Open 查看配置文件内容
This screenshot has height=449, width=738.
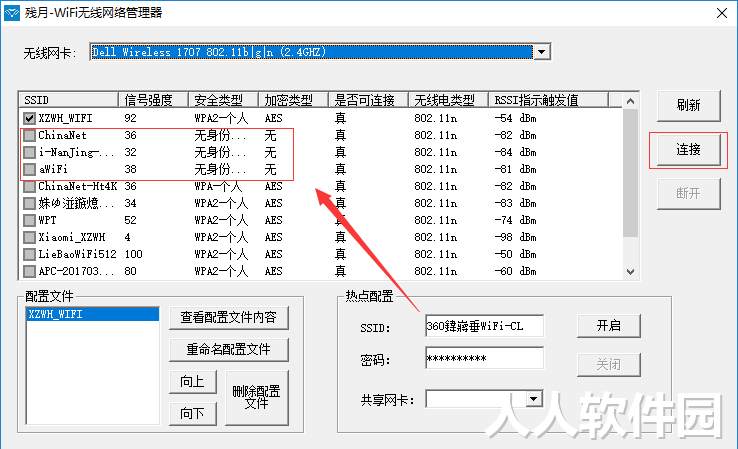coord(228,317)
